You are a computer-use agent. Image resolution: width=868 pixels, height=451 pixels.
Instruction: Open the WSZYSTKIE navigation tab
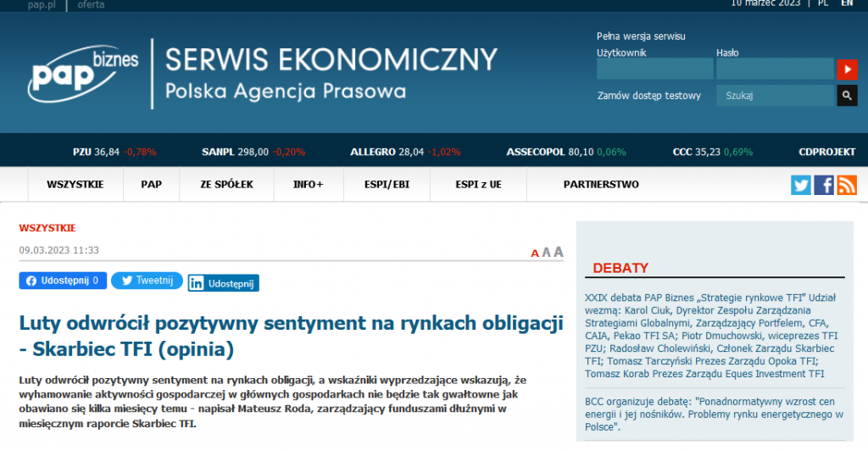point(75,184)
